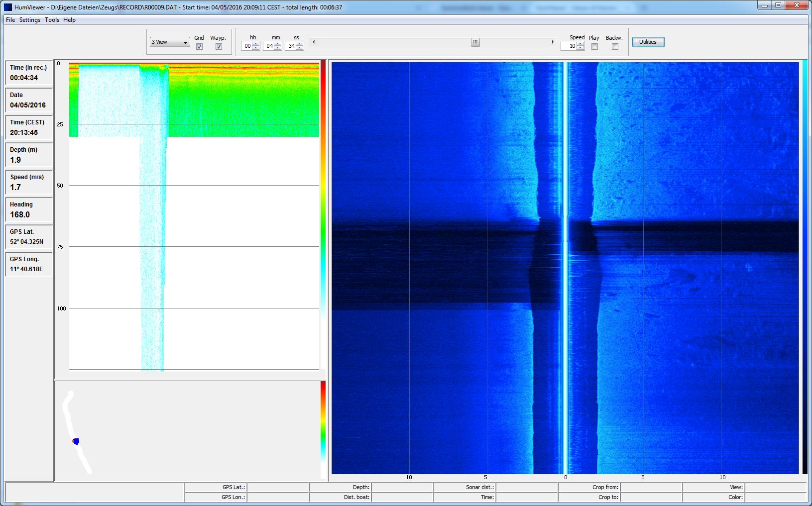The width and height of the screenshot is (812, 506).
Task: Click the minutes input field
Action: [x=269, y=46]
